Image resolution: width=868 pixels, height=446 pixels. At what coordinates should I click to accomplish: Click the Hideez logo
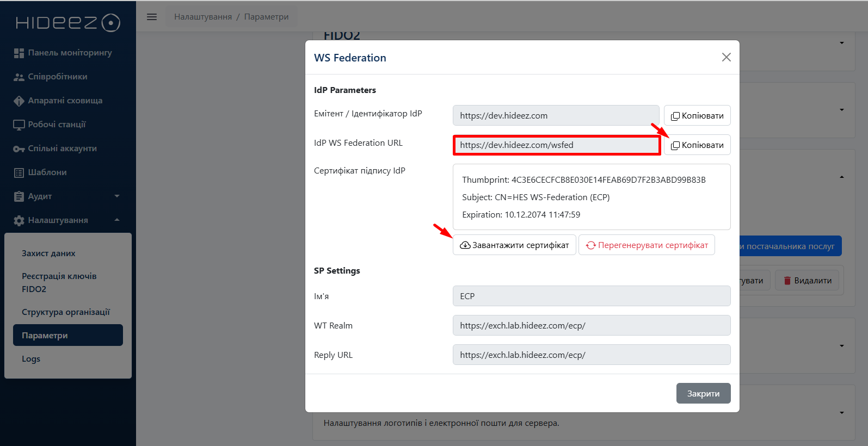67,23
